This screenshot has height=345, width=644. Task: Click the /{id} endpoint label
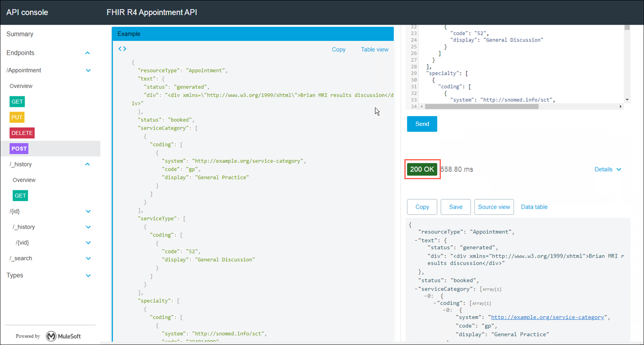[x=14, y=211]
